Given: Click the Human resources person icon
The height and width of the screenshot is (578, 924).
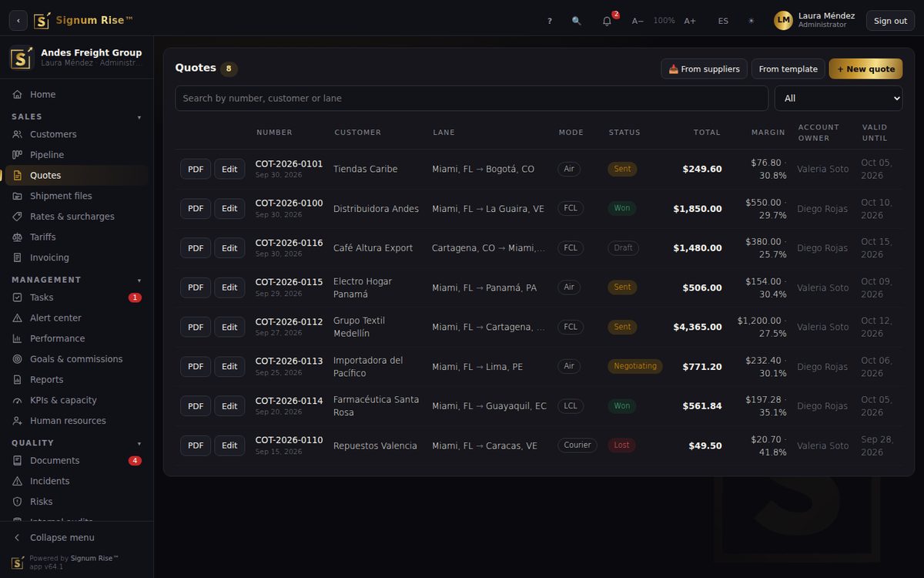Looking at the screenshot, I should (x=18, y=421).
